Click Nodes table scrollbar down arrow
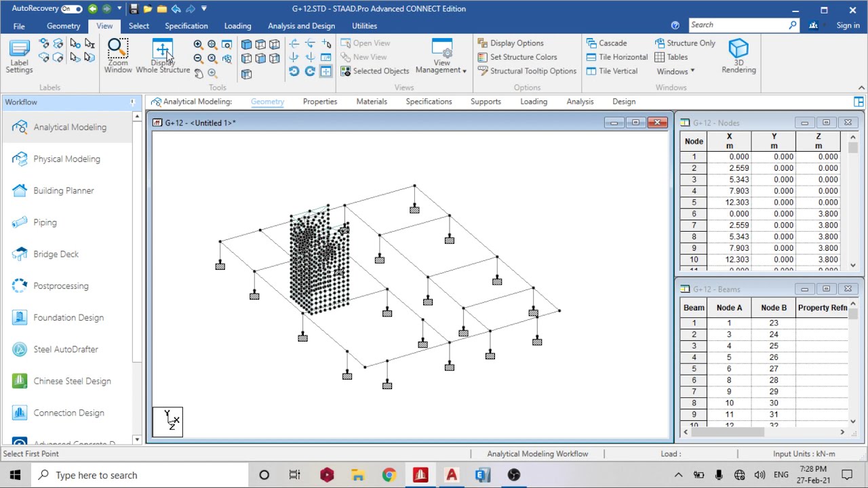 (x=853, y=265)
